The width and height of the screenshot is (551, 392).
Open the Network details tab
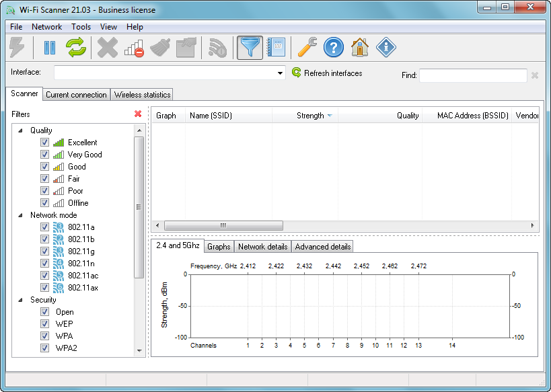click(x=263, y=247)
